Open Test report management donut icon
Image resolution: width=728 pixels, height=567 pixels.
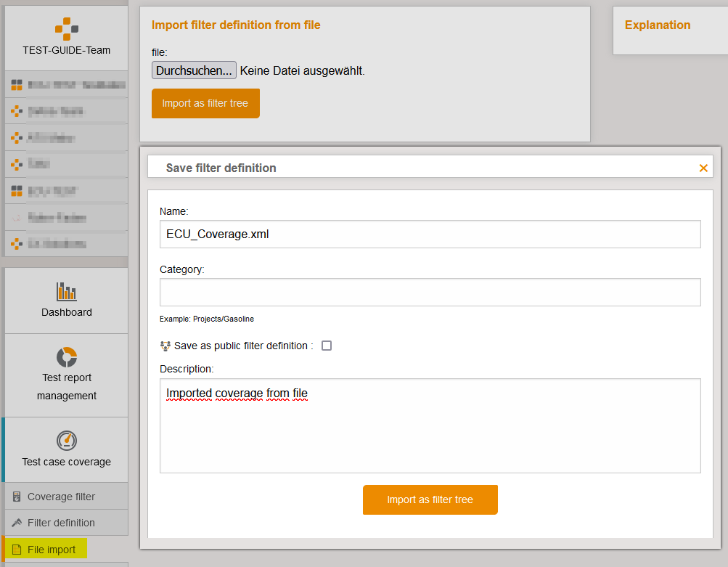click(x=67, y=356)
